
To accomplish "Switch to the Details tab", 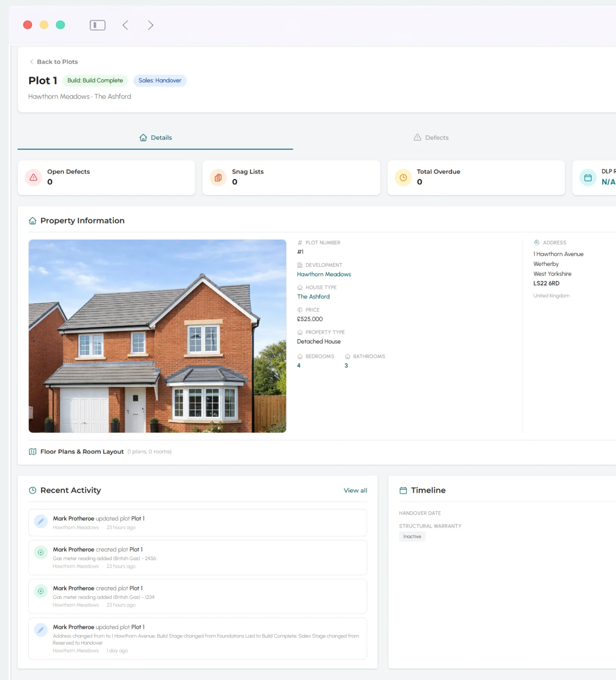I will (155, 137).
